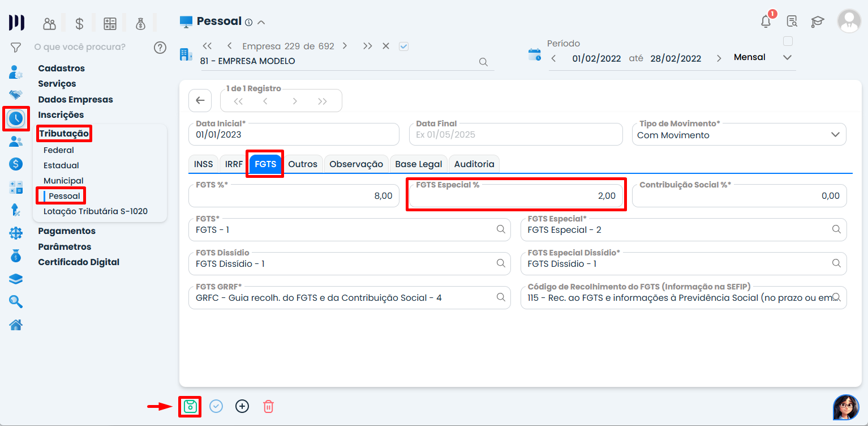
Task: Select the clock sidebar icon
Action: 16,118
